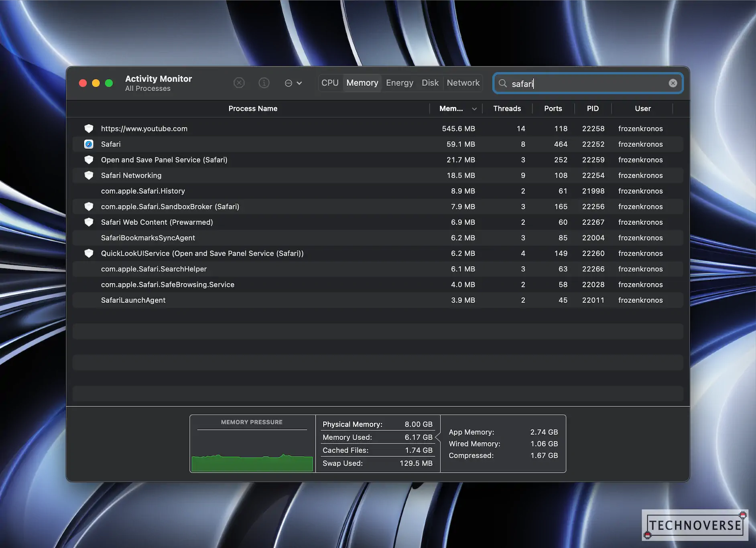
Task: Click the stop process toolbar icon
Action: click(239, 83)
